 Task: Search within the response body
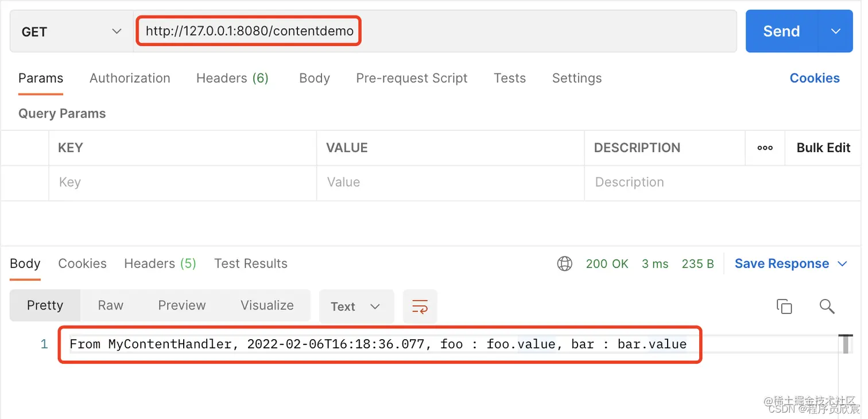tap(827, 307)
